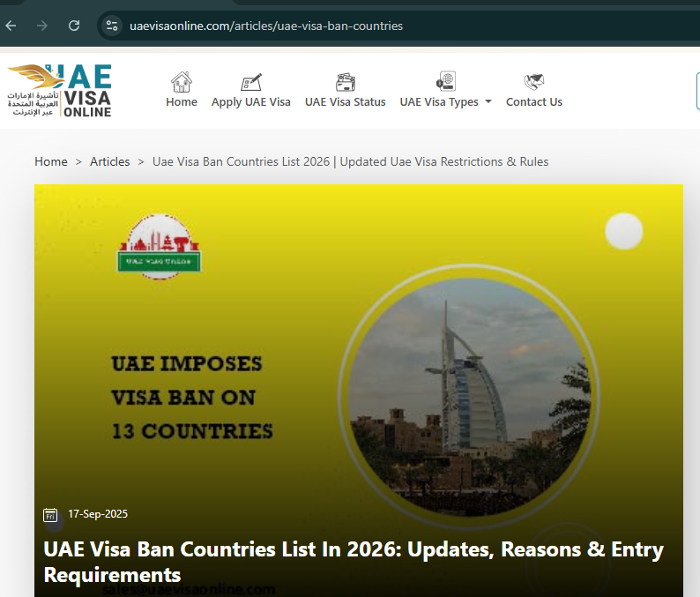Click the passport icon above UAE Visa Types
This screenshot has width=700, height=597.
tap(445, 82)
